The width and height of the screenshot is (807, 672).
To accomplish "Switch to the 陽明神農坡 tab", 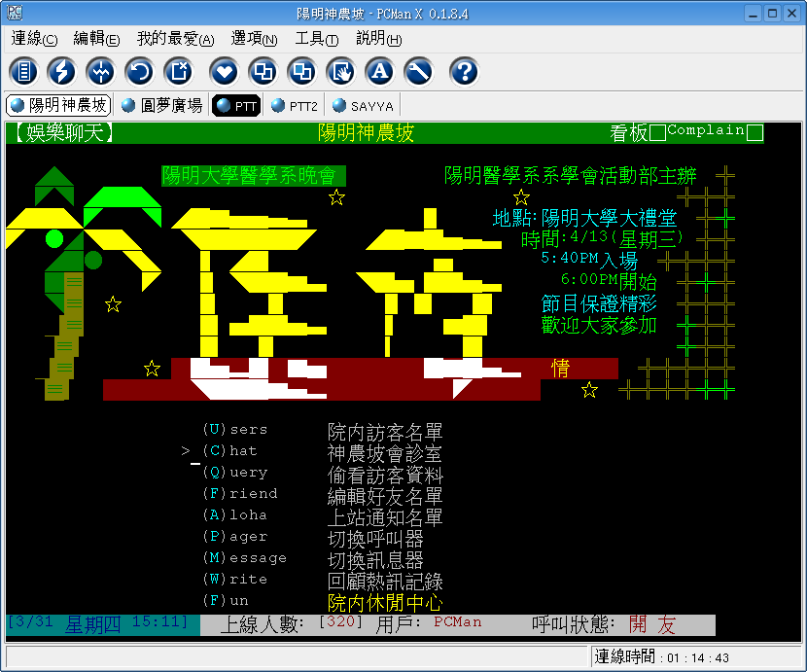I will coord(58,105).
